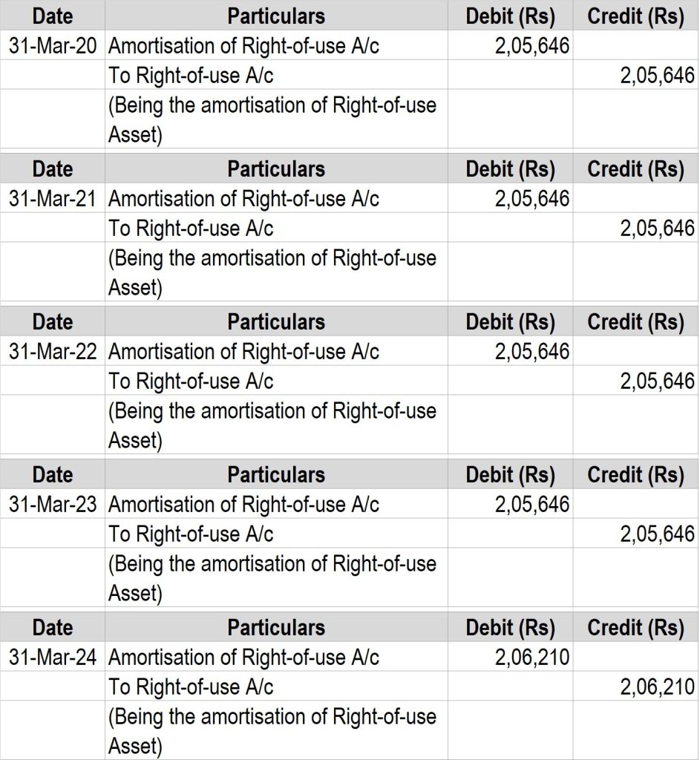
Task: Select the 31-Mar-20 debit amount 2,05,646
Action: point(532,46)
